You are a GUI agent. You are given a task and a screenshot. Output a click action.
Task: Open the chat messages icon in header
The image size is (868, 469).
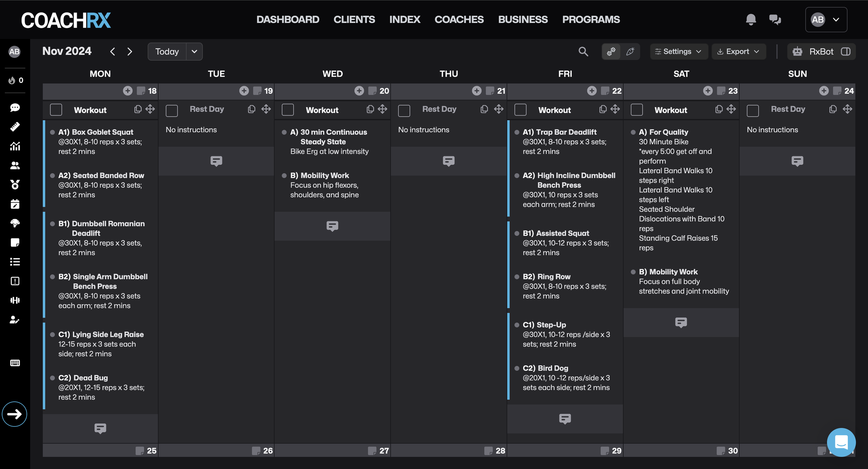[x=775, y=19]
